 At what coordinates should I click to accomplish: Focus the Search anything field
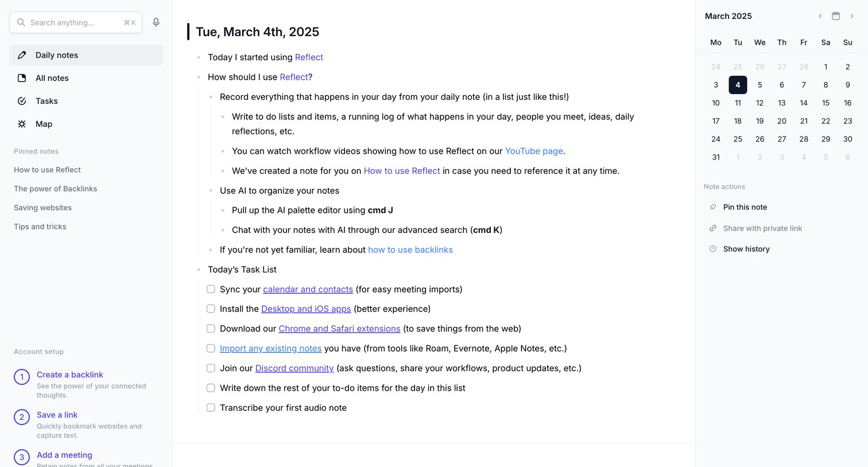click(x=76, y=22)
